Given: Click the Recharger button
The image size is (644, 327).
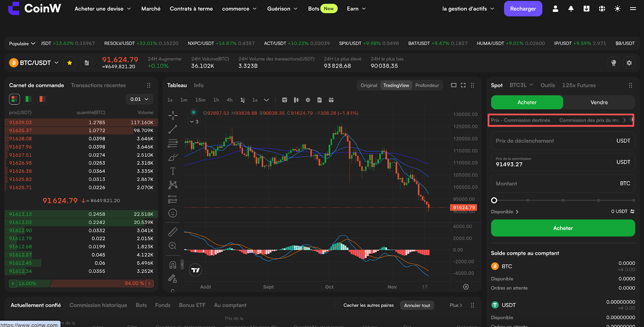Looking at the screenshot, I should pyautogui.click(x=523, y=8).
